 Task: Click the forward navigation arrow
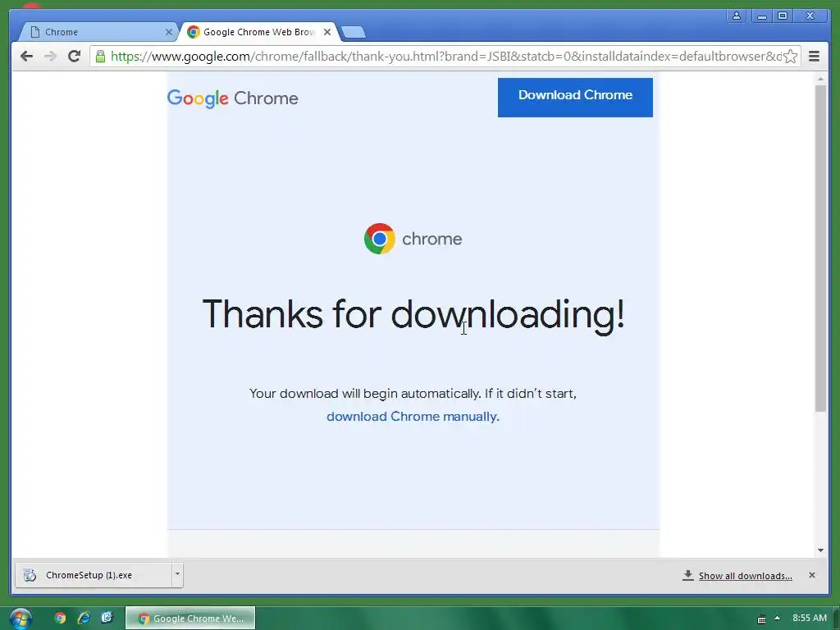(50, 57)
